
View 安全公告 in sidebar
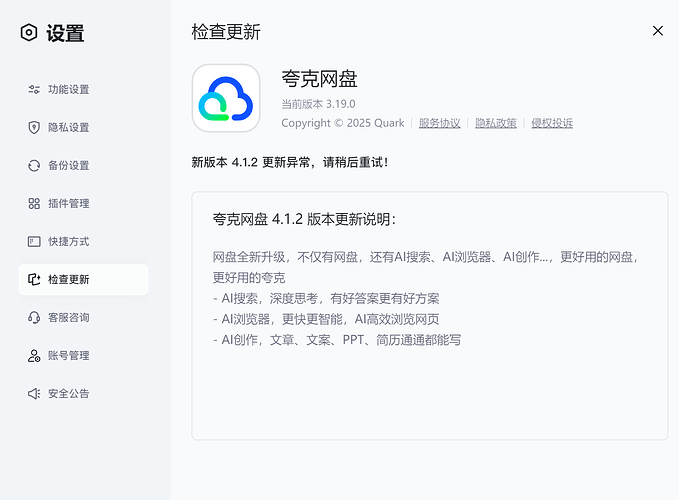[x=84, y=394]
